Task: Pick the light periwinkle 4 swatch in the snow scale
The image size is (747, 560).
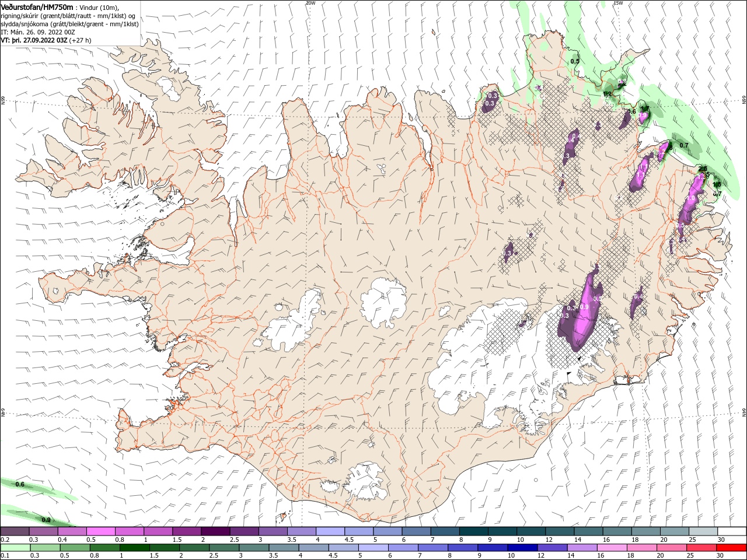Action: pos(330,531)
